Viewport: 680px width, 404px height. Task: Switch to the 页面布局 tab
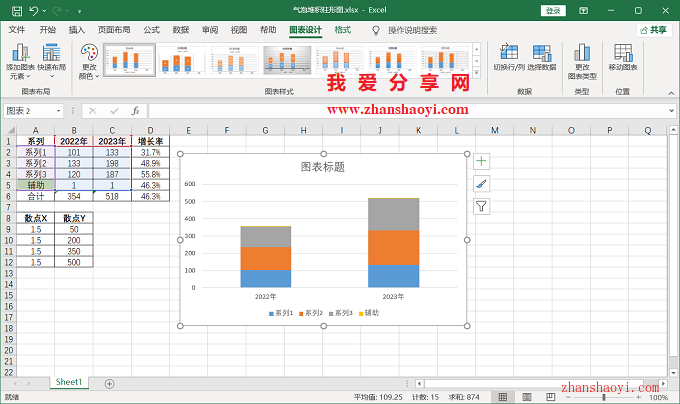(x=114, y=30)
